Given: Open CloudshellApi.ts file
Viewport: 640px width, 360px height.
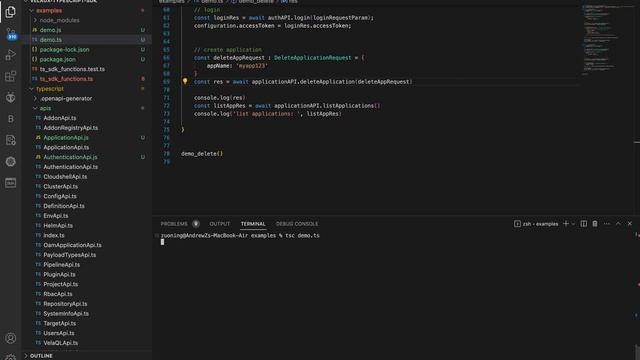Looking at the screenshot, I should click(x=65, y=177).
